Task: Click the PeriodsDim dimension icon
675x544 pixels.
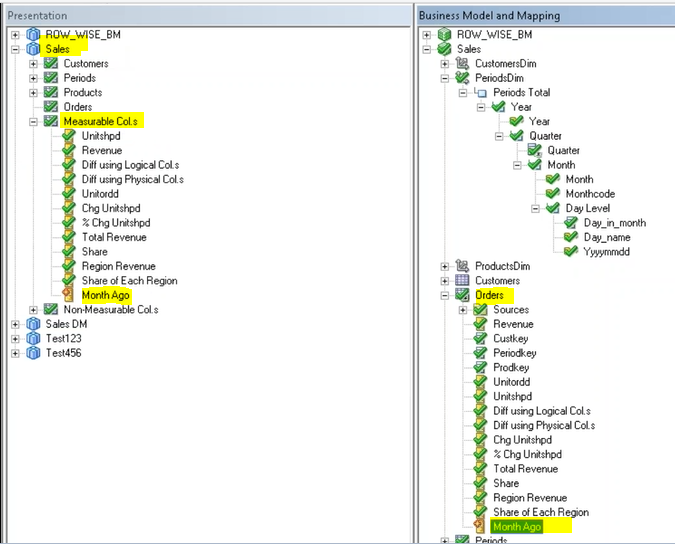Action: (x=462, y=78)
